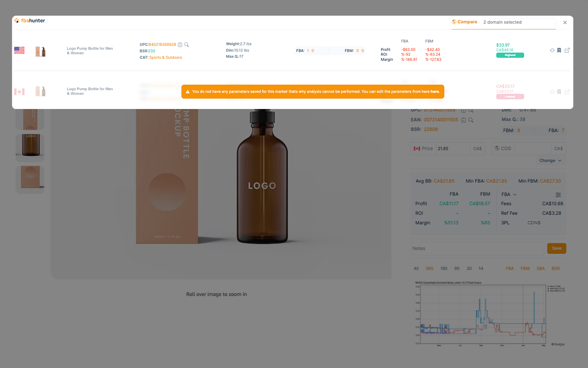This screenshot has width=588, height=368.
Task: Click the fbahunter logo
Action: 30,20
